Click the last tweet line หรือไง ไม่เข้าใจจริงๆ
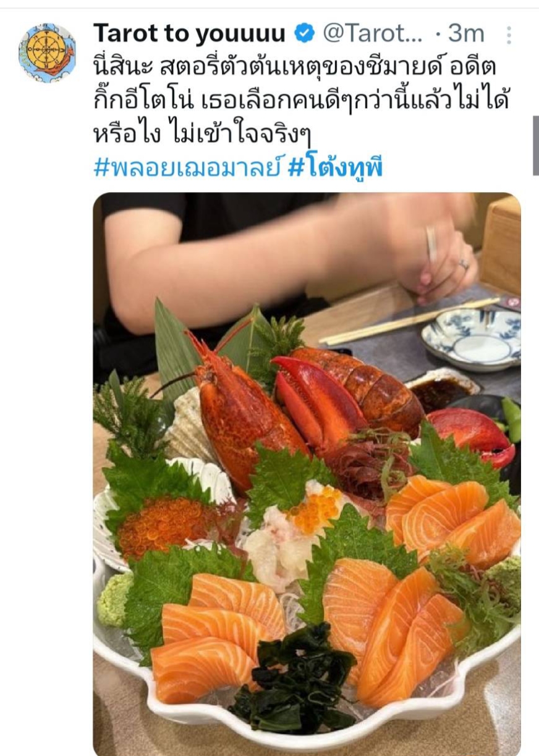 click(x=202, y=134)
